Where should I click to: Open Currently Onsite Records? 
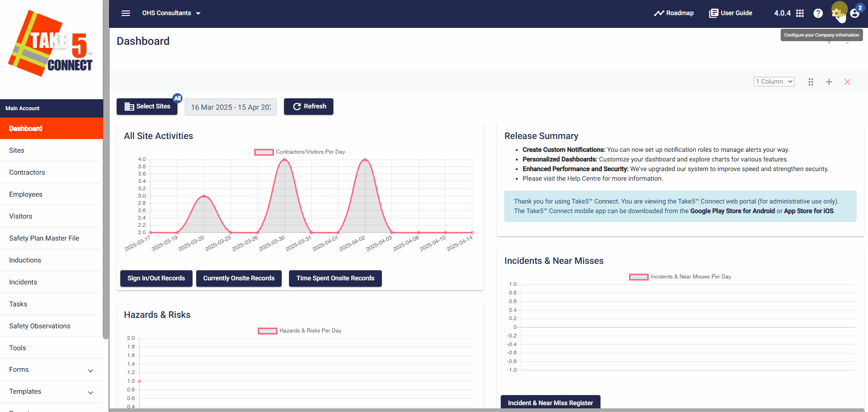pyautogui.click(x=239, y=278)
